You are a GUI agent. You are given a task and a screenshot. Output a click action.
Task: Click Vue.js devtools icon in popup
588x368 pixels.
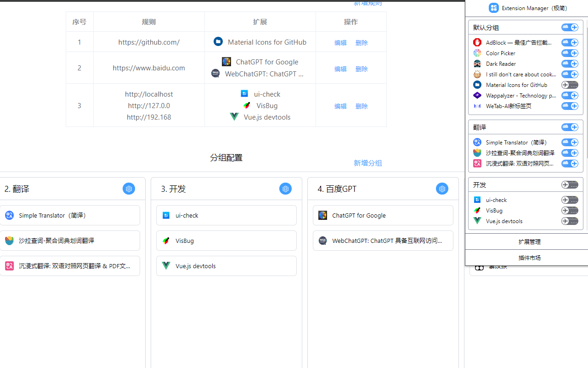tap(477, 221)
